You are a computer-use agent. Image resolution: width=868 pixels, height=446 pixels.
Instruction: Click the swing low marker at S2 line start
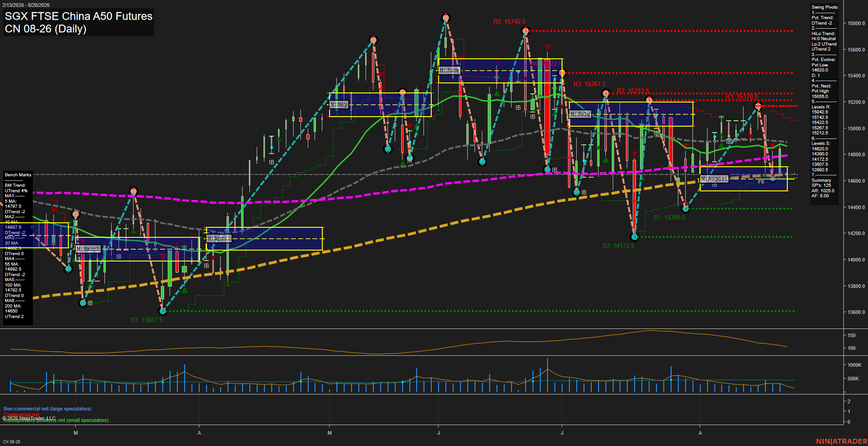(x=635, y=237)
